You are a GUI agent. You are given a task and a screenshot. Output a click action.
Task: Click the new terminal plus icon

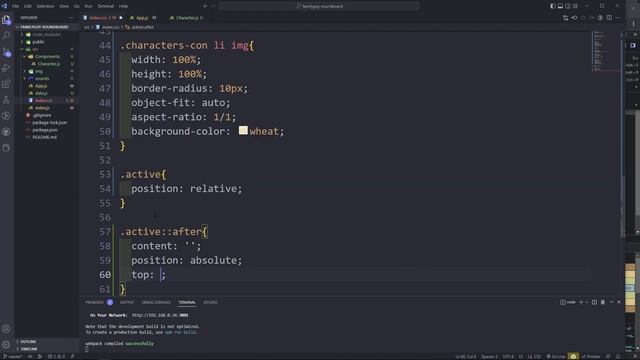tap(581, 302)
